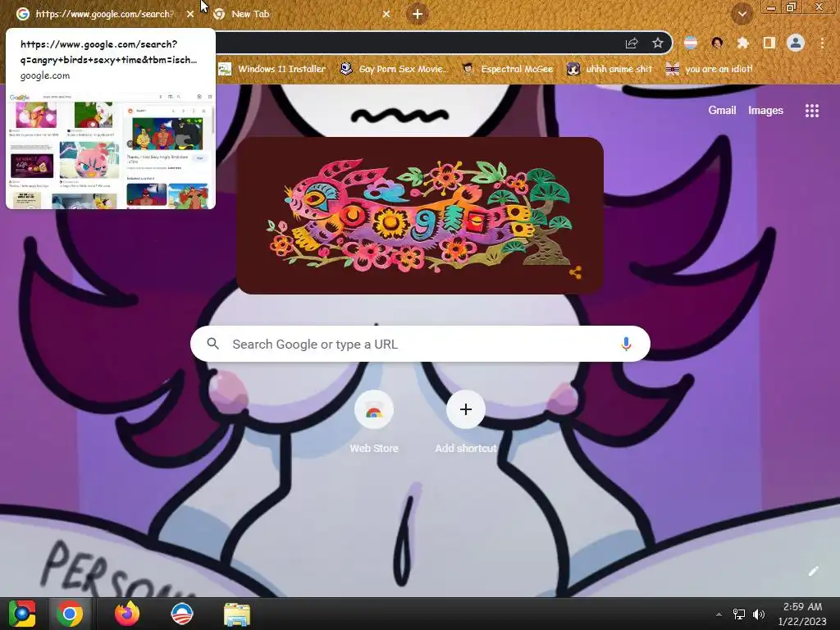Close the Google search tab

click(190, 14)
